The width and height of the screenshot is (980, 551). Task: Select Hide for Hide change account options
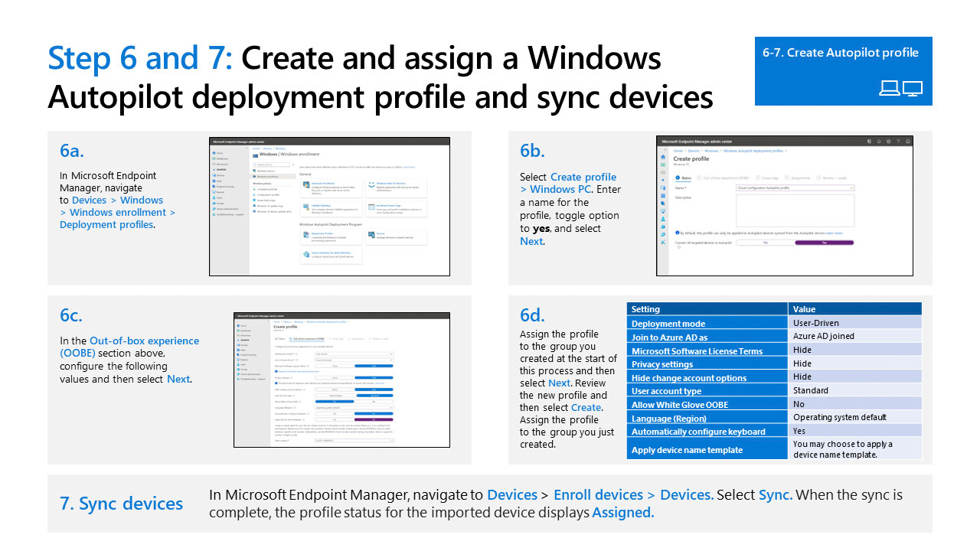374,390
